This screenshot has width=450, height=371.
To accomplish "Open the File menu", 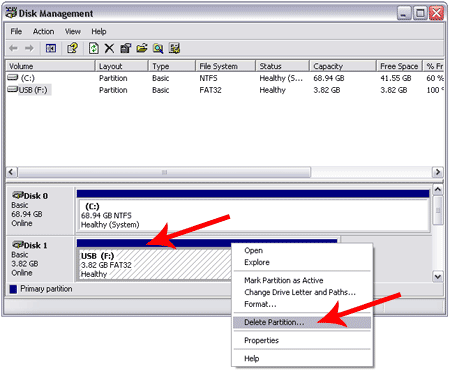I will pos(16,31).
